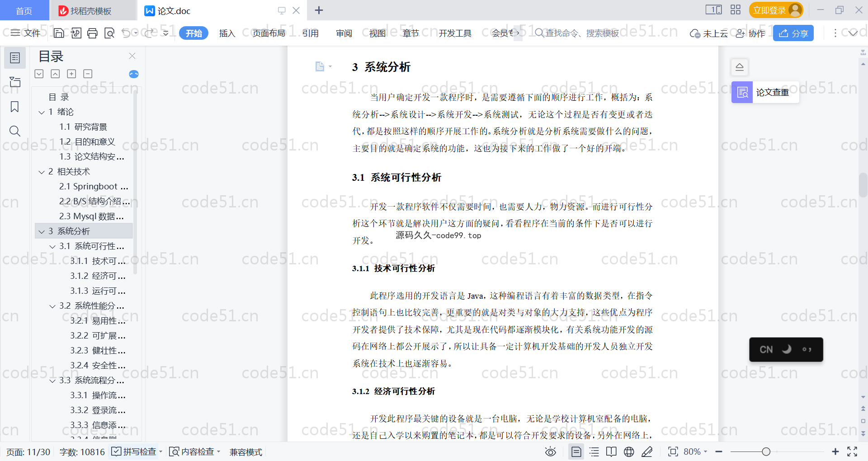
Task: Switch to the 章节 ribbon tab
Action: click(x=411, y=33)
